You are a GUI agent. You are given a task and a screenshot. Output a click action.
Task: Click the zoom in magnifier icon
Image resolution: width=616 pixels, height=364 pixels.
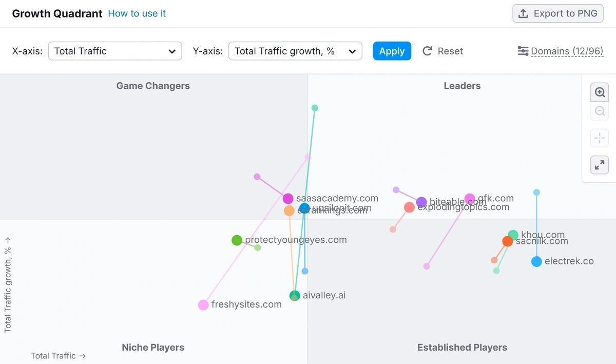[x=600, y=92]
